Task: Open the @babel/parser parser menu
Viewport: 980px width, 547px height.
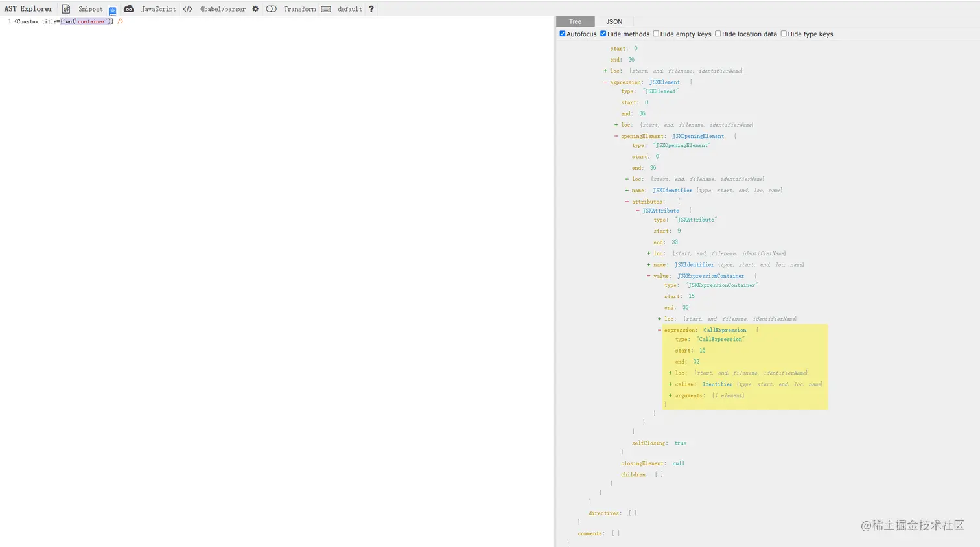Action: [x=222, y=9]
